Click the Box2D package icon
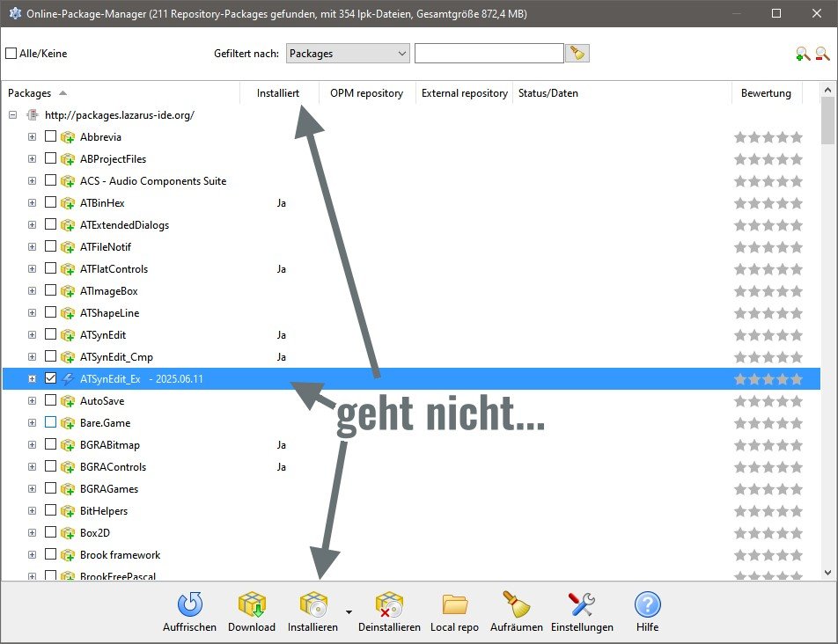 [x=68, y=533]
